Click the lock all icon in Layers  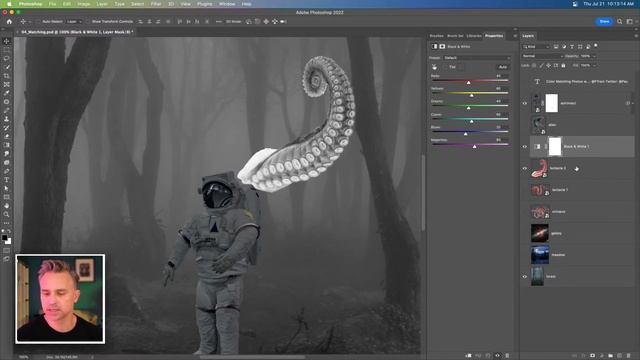coord(563,65)
